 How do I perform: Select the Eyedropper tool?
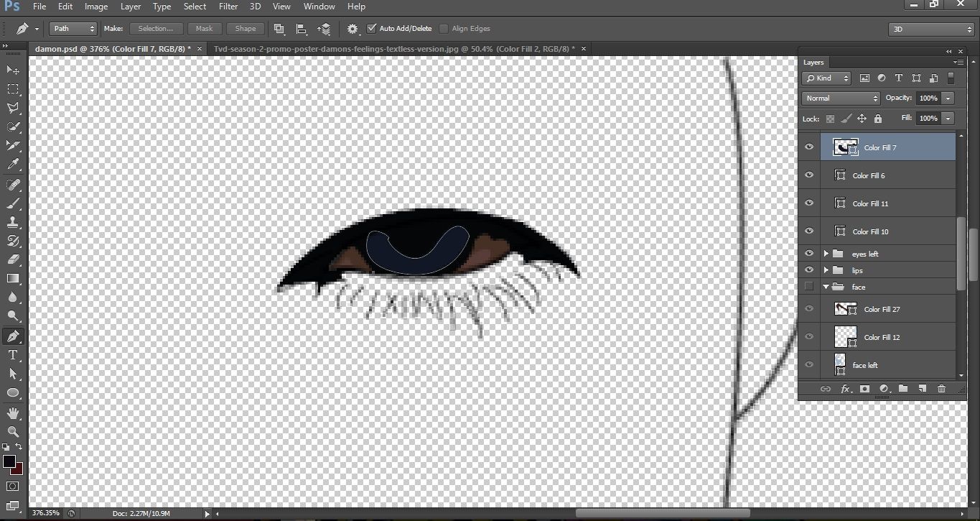point(13,165)
